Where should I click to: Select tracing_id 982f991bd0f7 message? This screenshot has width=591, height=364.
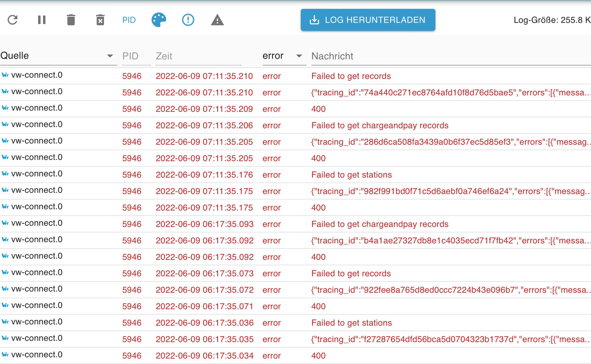451,191
